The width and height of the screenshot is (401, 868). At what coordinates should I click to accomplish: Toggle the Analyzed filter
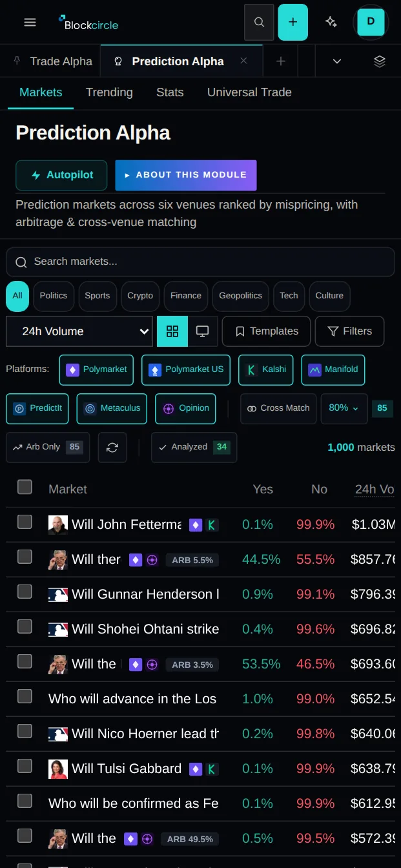(194, 448)
